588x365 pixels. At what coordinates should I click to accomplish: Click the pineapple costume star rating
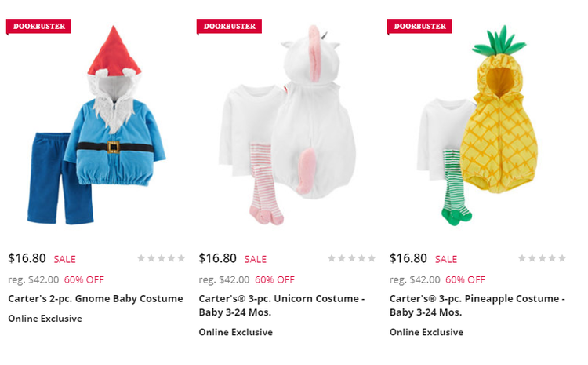(543, 257)
